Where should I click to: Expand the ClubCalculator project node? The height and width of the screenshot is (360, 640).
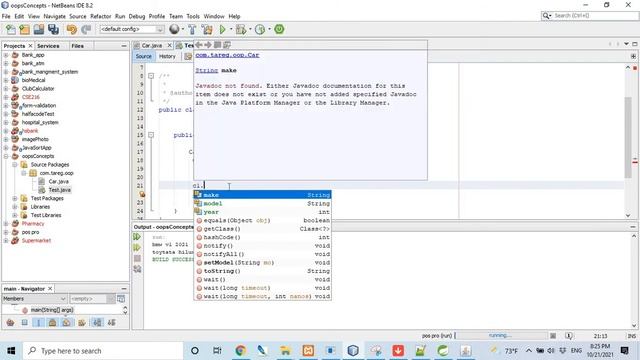pos(6,89)
